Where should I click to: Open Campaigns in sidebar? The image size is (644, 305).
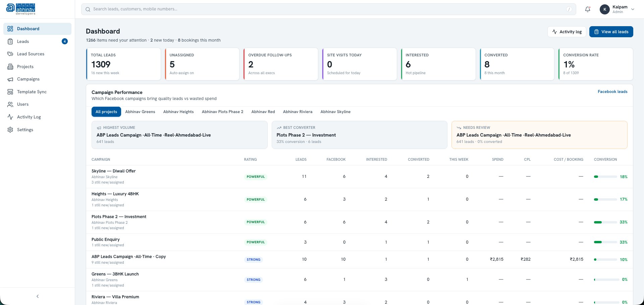tap(37, 79)
